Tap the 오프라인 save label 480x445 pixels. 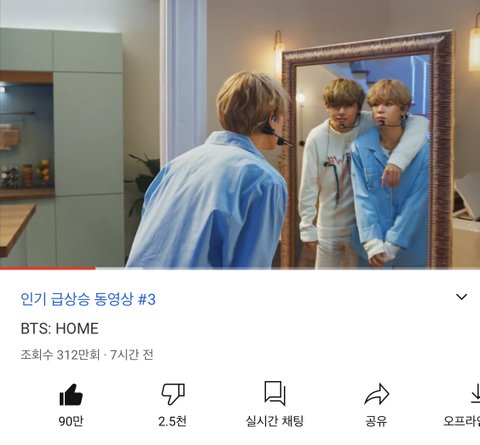462,421
